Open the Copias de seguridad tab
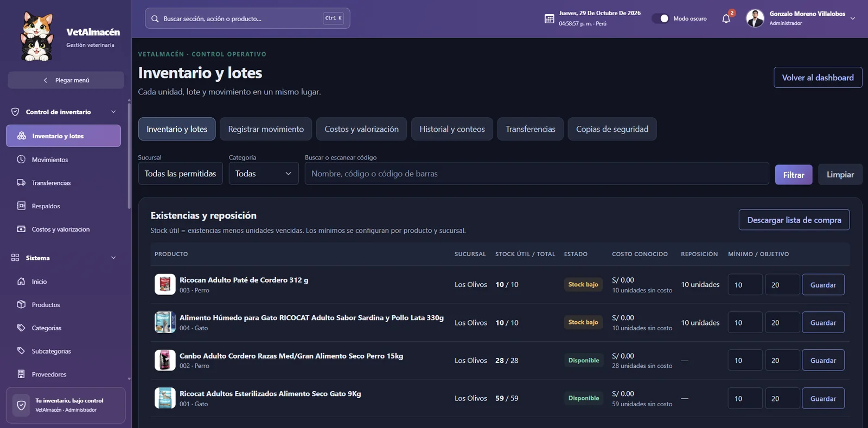This screenshot has height=428, width=868. click(612, 129)
